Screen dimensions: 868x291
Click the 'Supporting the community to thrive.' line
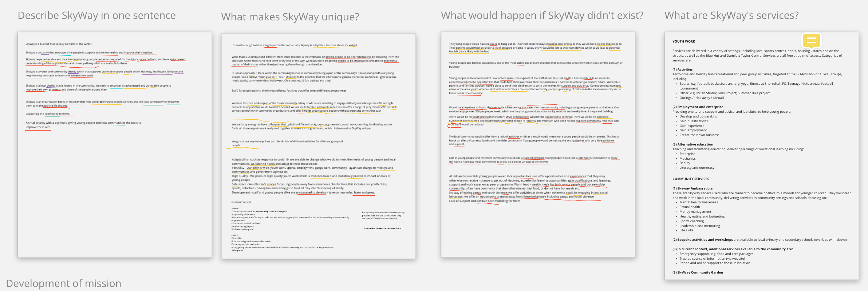pyautogui.click(x=48, y=114)
